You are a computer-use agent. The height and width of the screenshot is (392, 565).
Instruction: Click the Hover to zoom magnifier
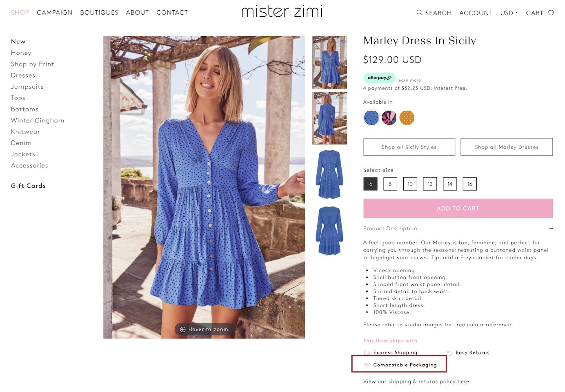(183, 330)
